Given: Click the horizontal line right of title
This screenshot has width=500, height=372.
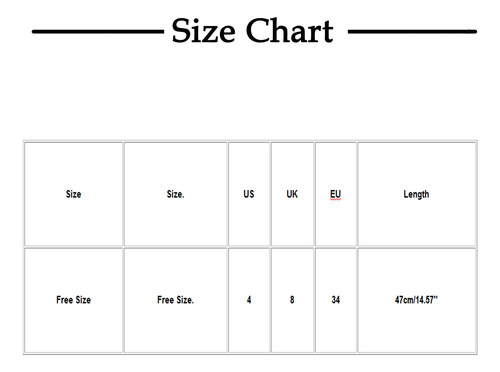Looking at the screenshot, I should click(412, 32).
